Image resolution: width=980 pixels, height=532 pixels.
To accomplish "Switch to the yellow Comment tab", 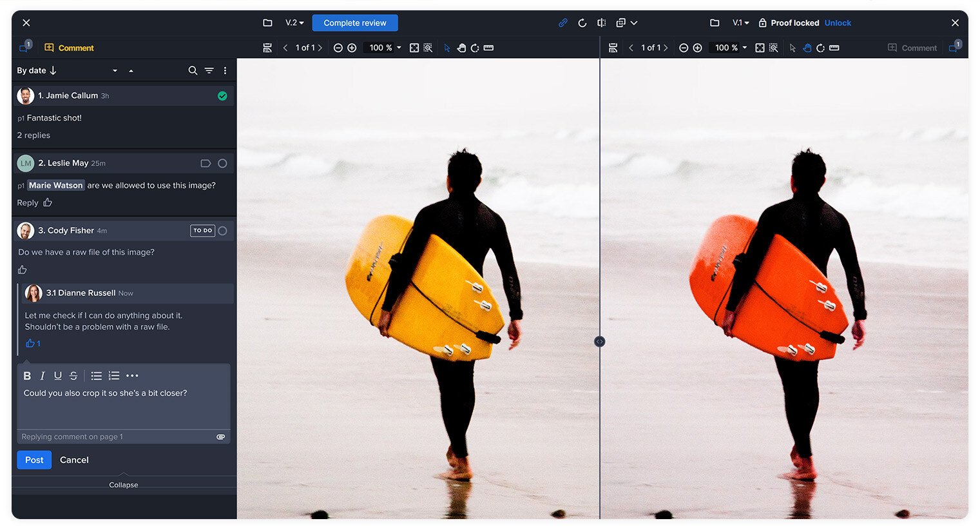I will coord(69,48).
